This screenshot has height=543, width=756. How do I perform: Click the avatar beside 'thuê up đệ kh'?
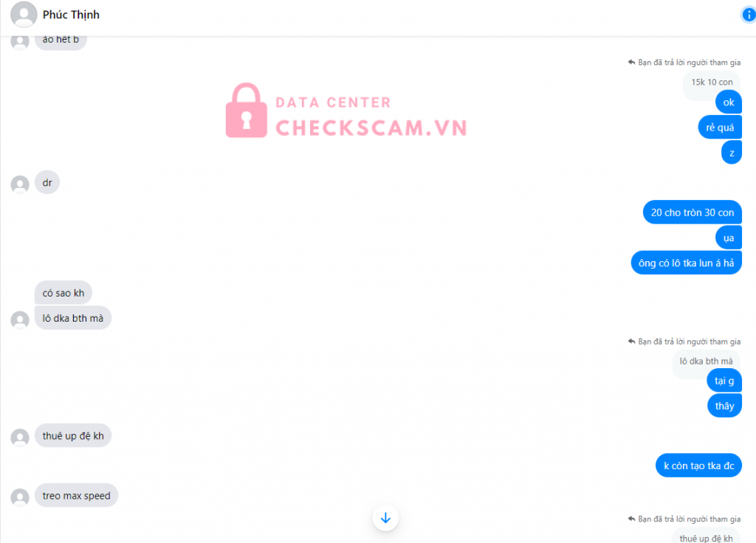[x=20, y=437]
